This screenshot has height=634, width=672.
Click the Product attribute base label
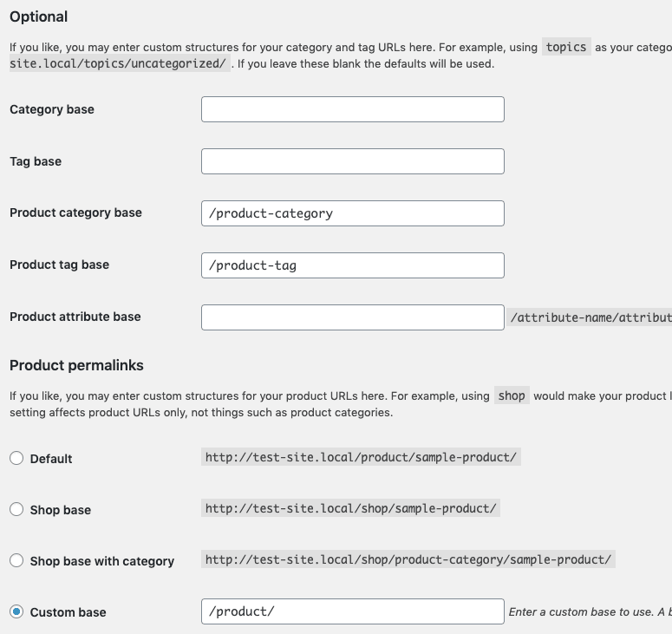coord(75,317)
